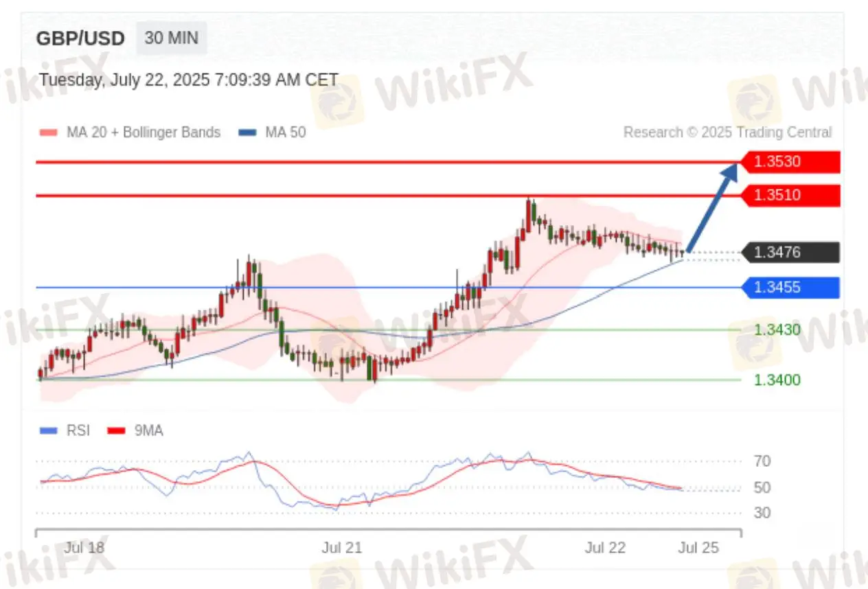This screenshot has width=868, height=589.
Task: Click the GBP/USD pair title
Action: click(80, 38)
